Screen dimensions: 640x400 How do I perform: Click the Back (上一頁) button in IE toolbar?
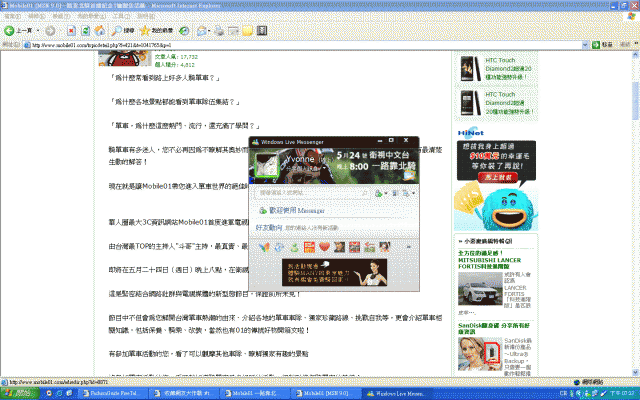18,31
